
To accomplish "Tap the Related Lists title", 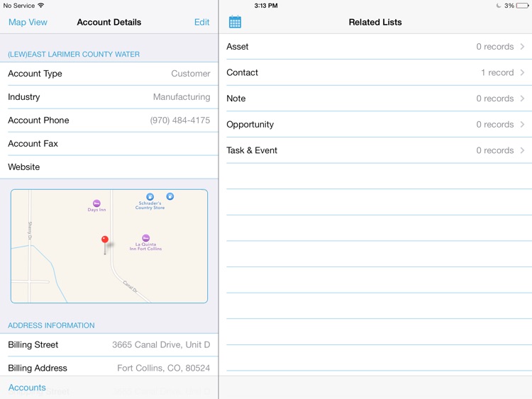I will (375, 22).
